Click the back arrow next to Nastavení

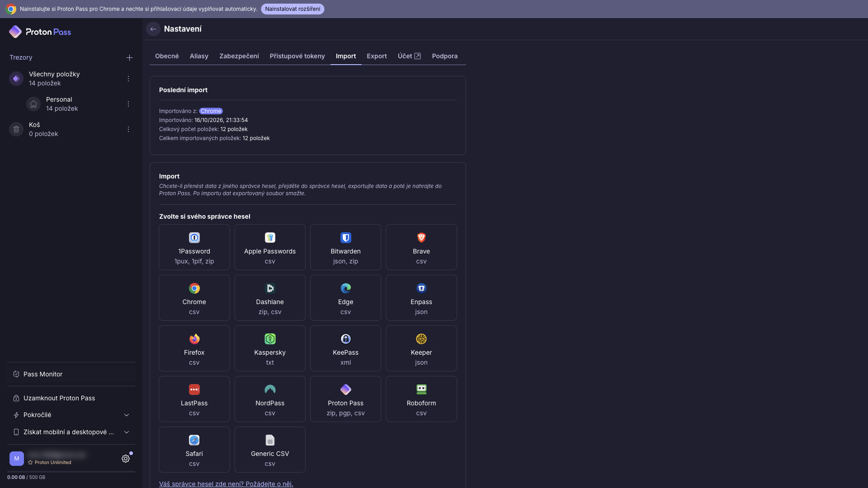coord(153,29)
